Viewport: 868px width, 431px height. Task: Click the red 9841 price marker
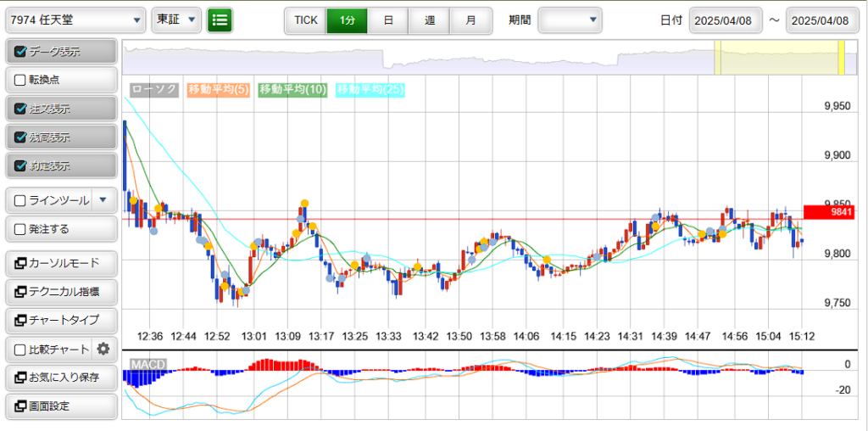(x=827, y=212)
